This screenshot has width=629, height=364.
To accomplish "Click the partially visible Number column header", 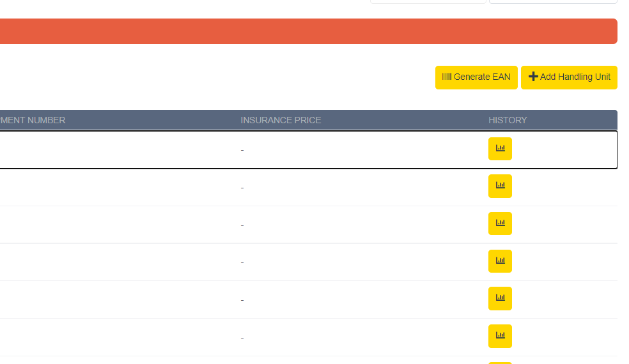I will coord(33,120).
